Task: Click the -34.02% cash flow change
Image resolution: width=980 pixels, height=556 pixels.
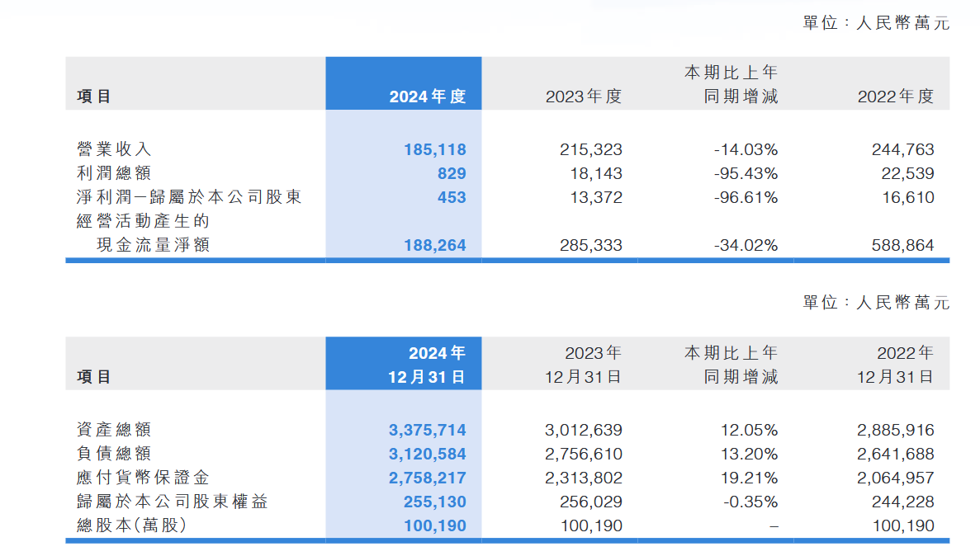Action: pos(746,245)
